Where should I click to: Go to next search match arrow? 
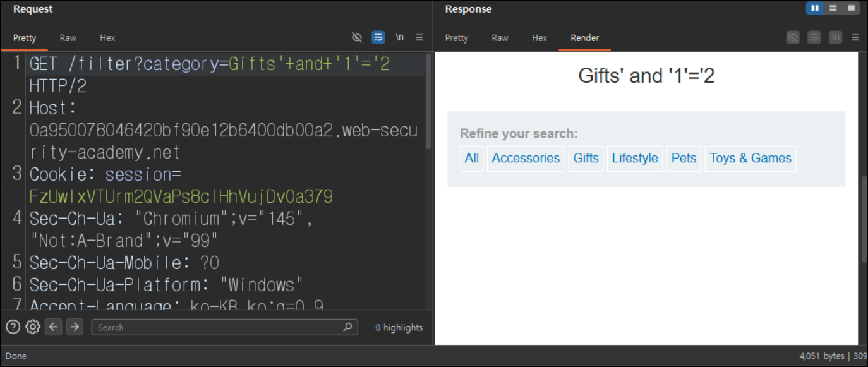pos(75,327)
